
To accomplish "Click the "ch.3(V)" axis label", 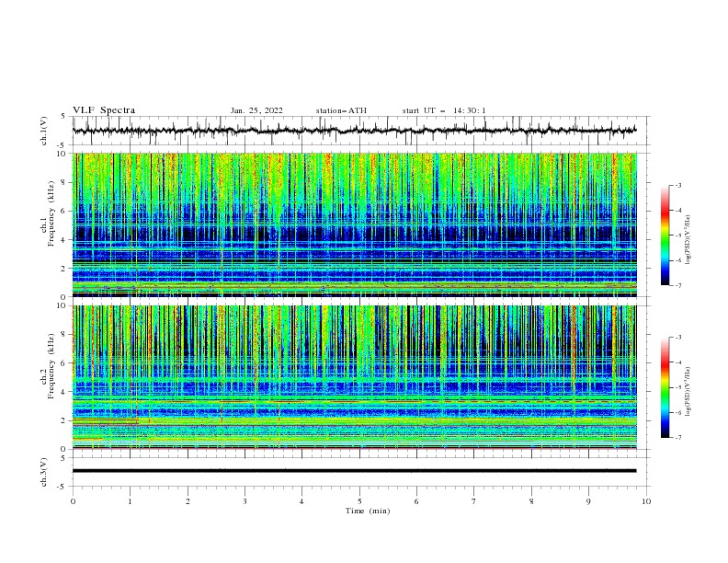I will click(x=44, y=473).
